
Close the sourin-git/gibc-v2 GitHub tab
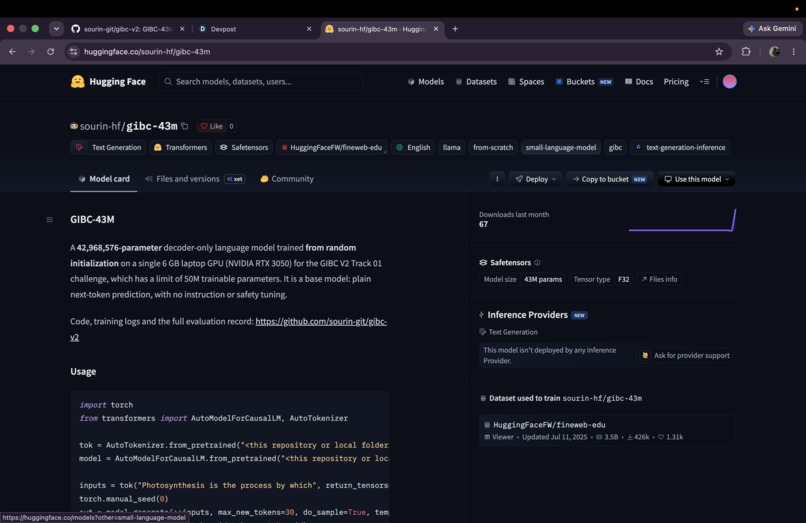coord(182,29)
